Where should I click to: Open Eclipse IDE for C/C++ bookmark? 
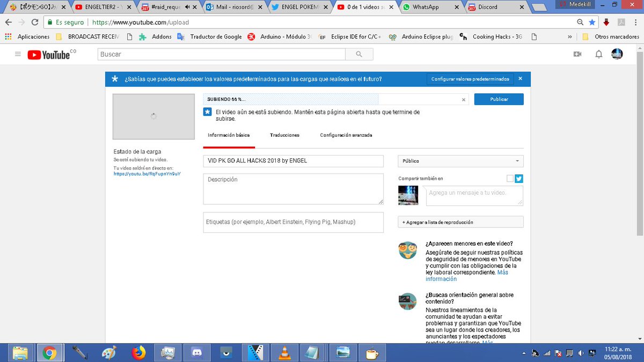click(350, 36)
